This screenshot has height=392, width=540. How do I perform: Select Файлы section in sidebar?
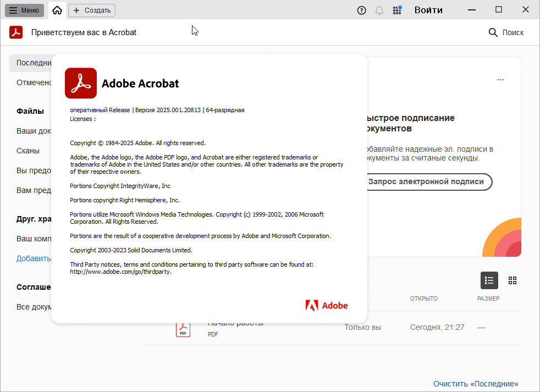point(30,111)
